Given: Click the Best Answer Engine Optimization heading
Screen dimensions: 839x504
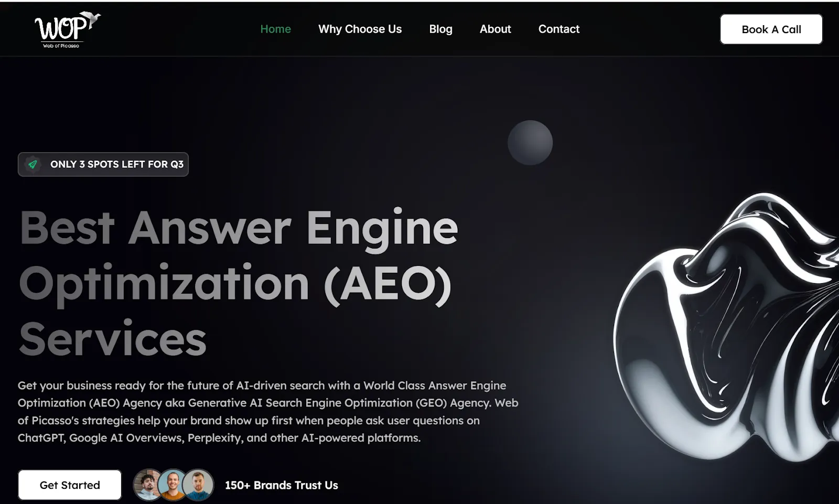Looking at the screenshot, I should [239, 283].
